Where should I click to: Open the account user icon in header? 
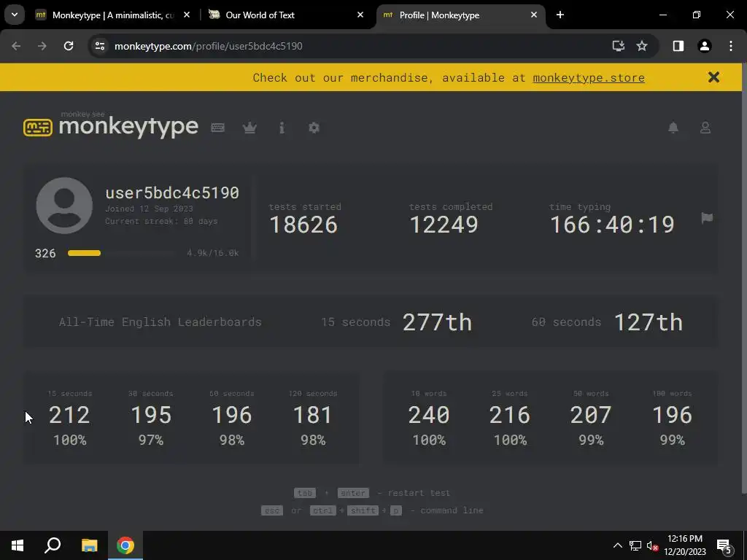[705, 128]
